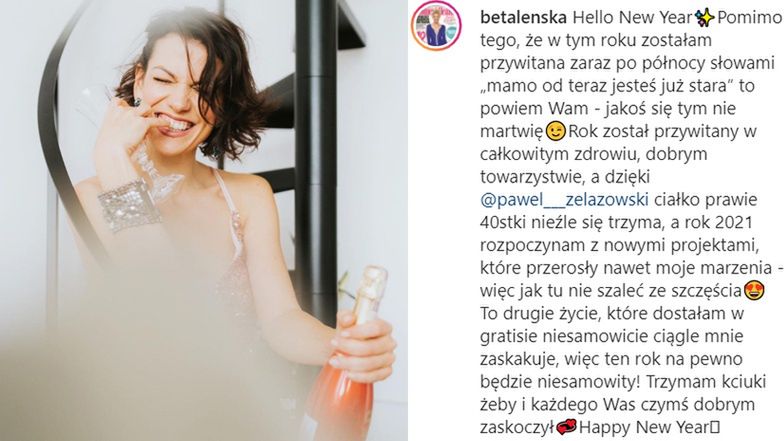Click the winking face emoji after martwię
This screenshot has height=441, width=784.
pyautogui.click(x=555, y=132)
